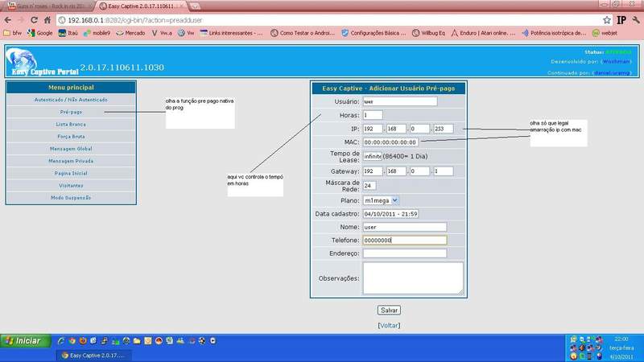
Task: Open the bfw bookmarks folder
Action: point(12,33)
